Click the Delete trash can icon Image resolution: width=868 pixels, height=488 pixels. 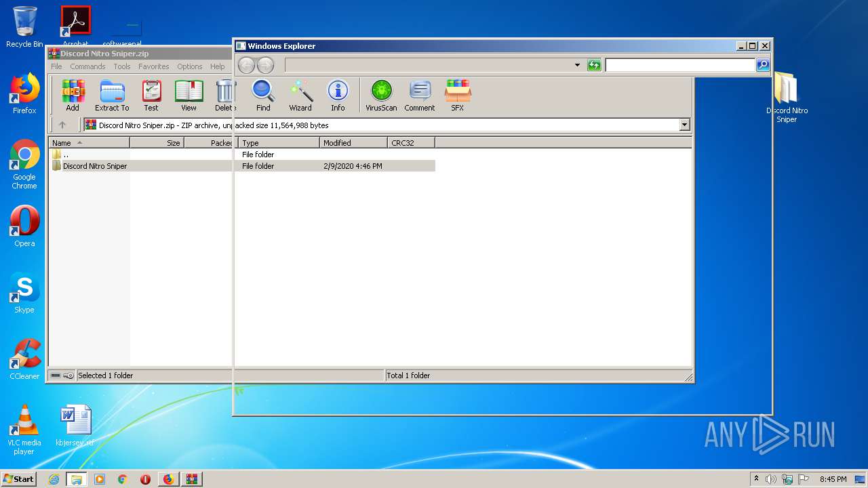point(224,96)
